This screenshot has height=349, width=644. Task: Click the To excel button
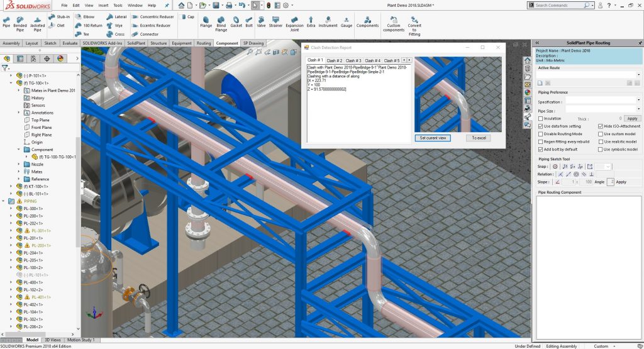point(479,138)
